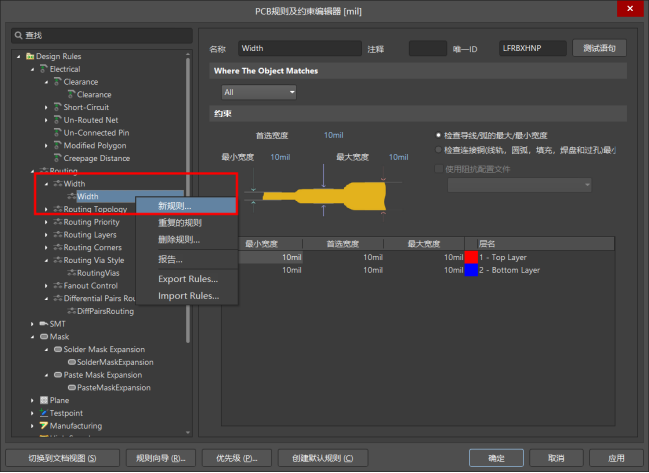Enable 使用阻抗配置文件 checkbox
The height and width of the screenshot is (473, 649).
coord(439,169)
